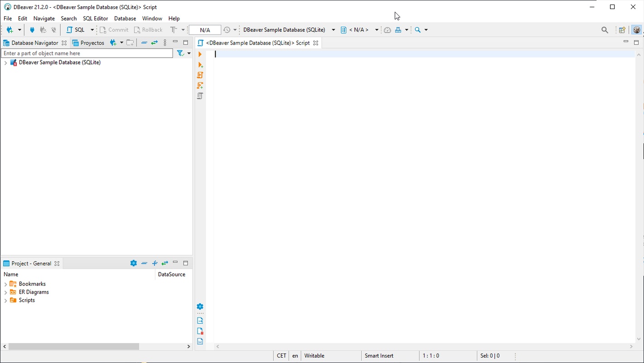Screen dimensions: 644x363
Task: Click the Project panel horizontal scrollbar
Action: 73,346
